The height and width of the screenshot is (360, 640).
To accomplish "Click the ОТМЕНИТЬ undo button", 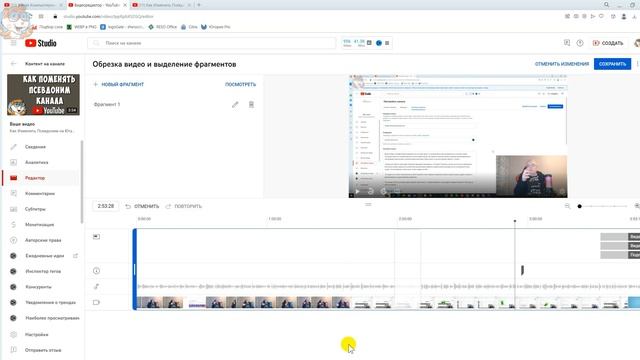I will (142, 206).
